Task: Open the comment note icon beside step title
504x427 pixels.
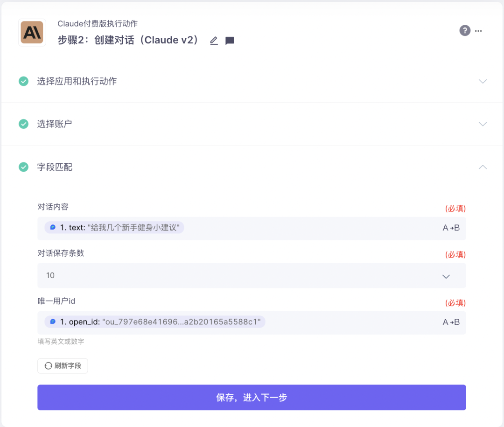Action: pos(230,41)
